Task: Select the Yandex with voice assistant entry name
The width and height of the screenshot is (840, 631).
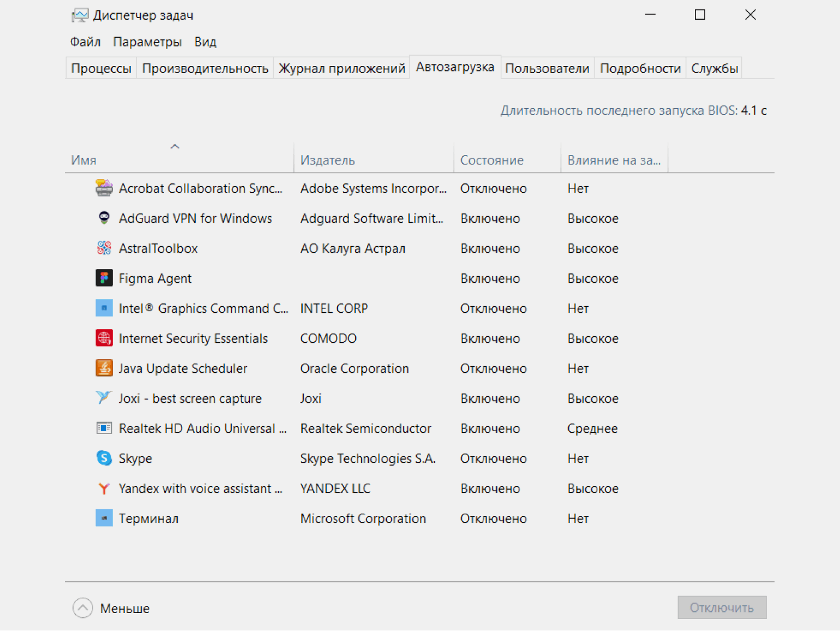Action: tap(200, 489)
